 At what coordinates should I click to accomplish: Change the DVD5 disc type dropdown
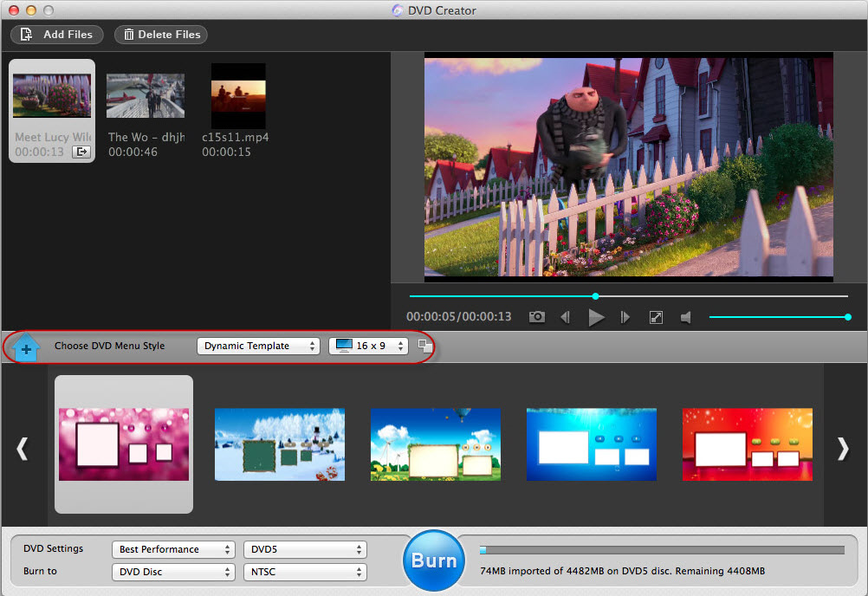305,549
